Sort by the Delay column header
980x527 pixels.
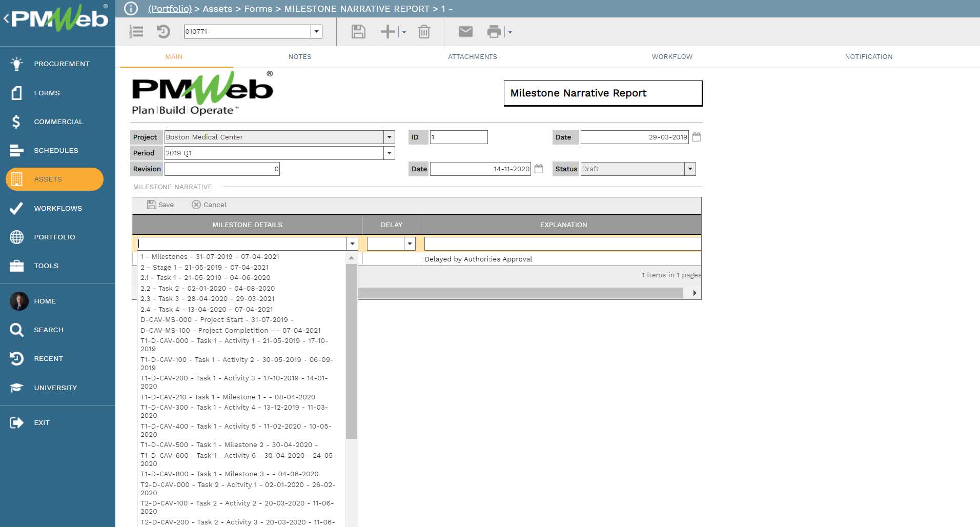[392, 225]
